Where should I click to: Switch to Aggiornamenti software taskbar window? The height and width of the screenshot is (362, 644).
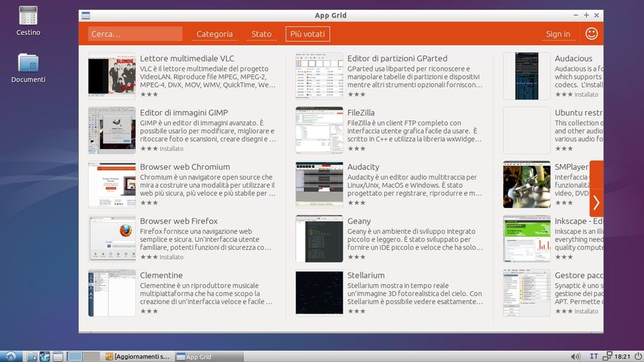138,356
